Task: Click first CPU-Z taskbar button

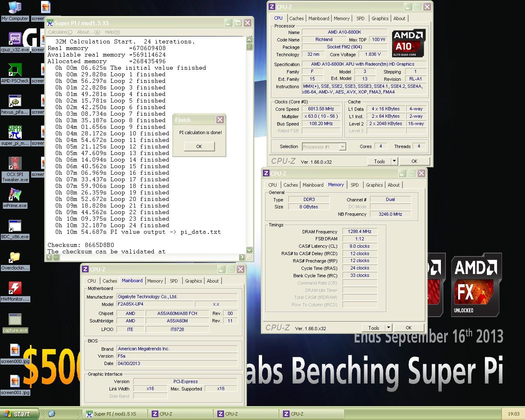Action: tap(180, 414)
